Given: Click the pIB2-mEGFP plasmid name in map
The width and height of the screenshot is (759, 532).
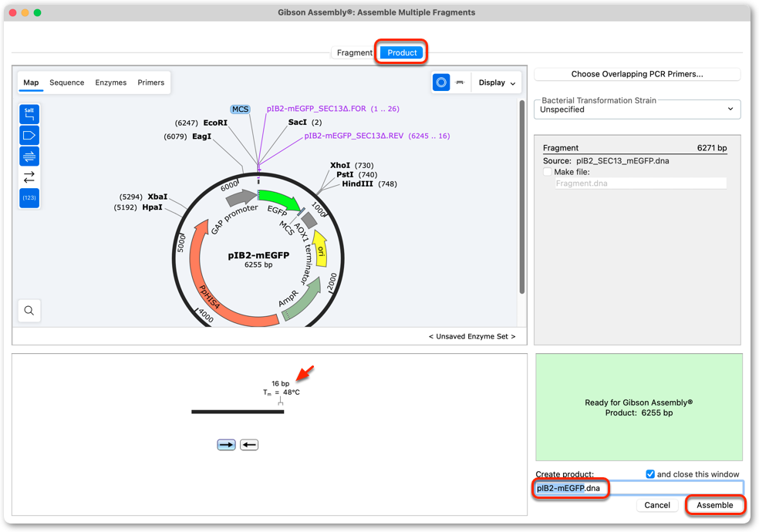Looking at the screenshot, I should [258, 255].
